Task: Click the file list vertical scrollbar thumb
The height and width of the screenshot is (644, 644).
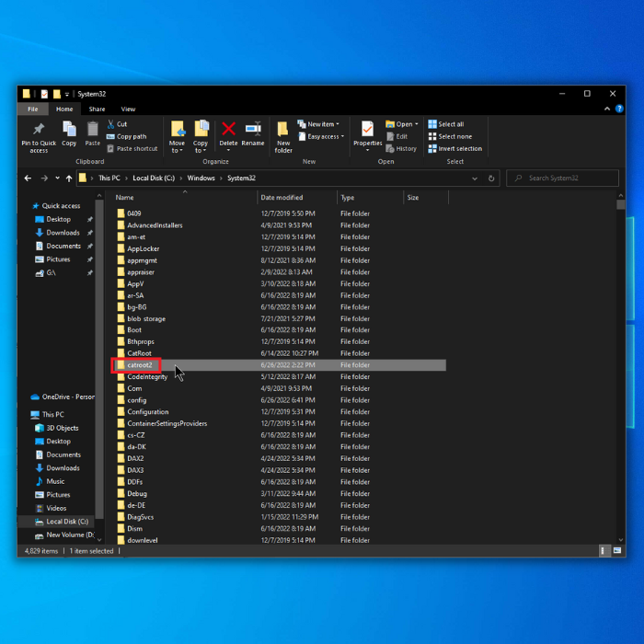Action: 621,204
